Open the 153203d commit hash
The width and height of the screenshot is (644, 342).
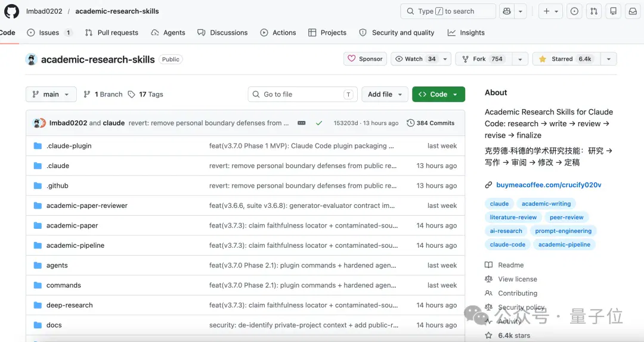coord(346,123)
